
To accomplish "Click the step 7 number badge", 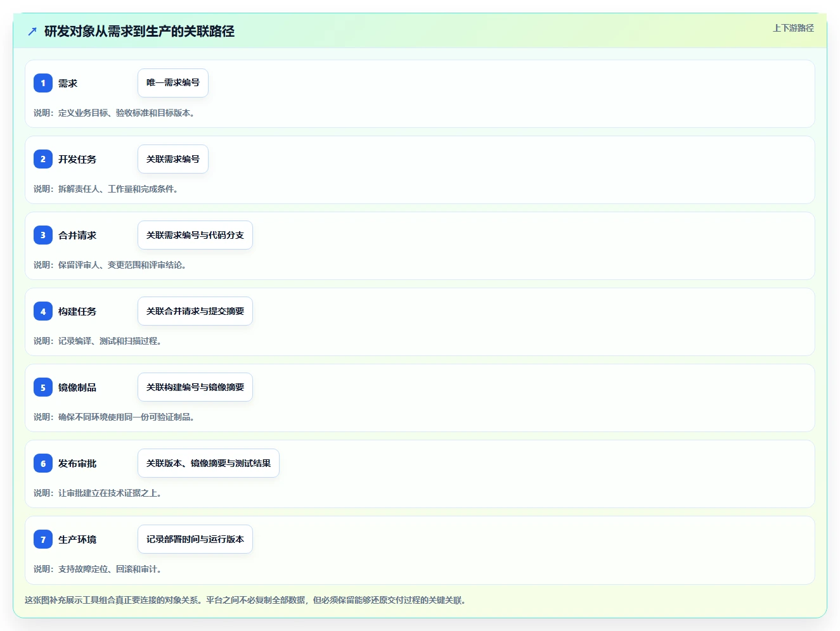I will (x=43, y=539).
